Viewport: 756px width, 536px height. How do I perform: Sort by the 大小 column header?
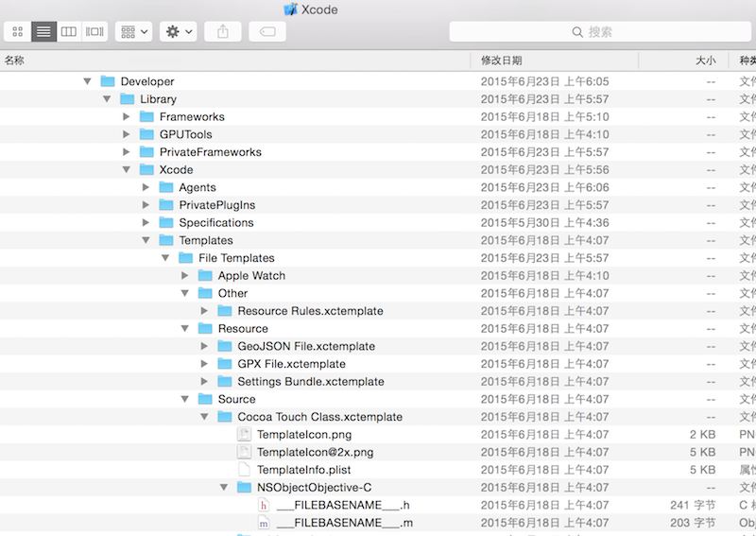click(x=683, y=61)
